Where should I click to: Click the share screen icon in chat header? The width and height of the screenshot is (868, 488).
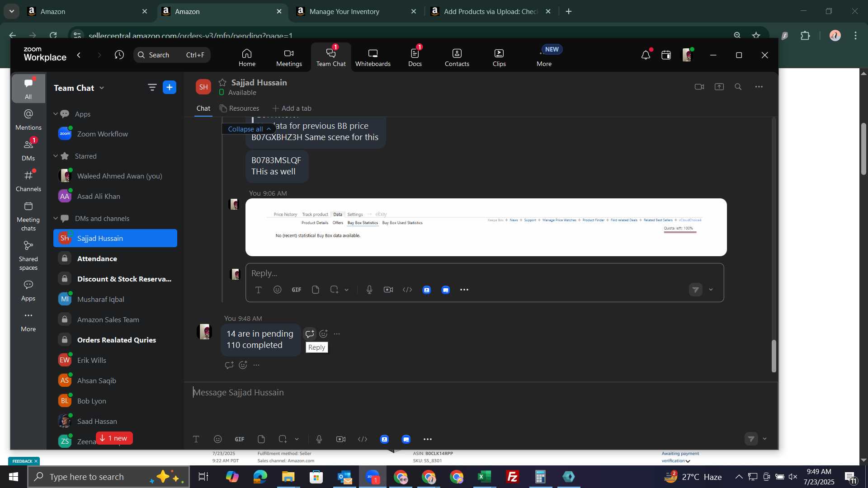(719, 87)
